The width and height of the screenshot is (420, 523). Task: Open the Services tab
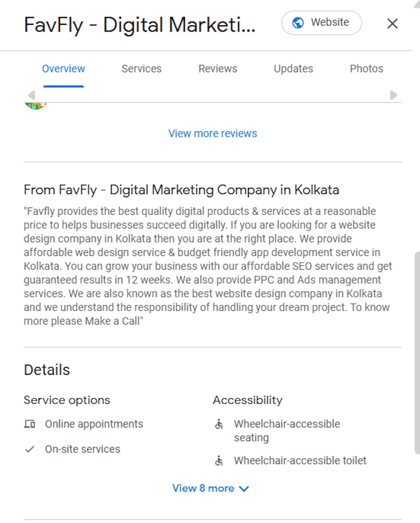point(141,69)
